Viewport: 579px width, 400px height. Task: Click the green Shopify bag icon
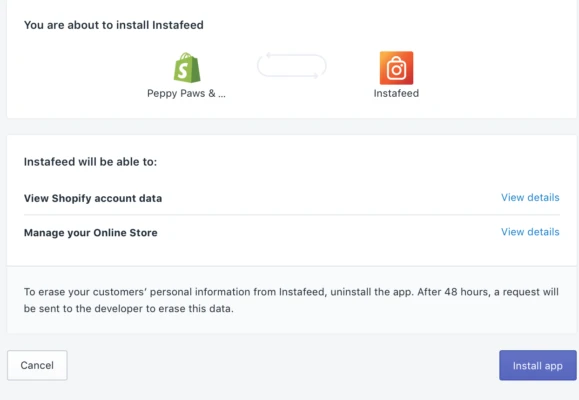point(187,68)
